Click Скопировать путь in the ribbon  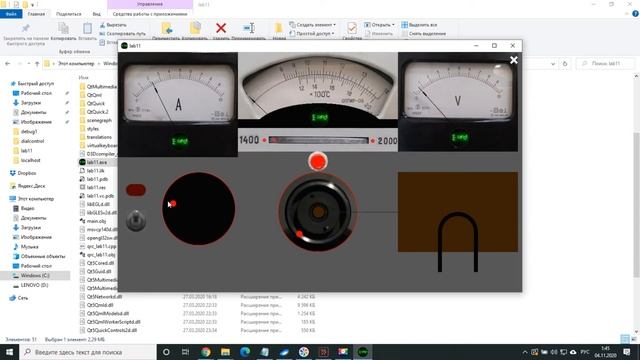click(122, 33)
